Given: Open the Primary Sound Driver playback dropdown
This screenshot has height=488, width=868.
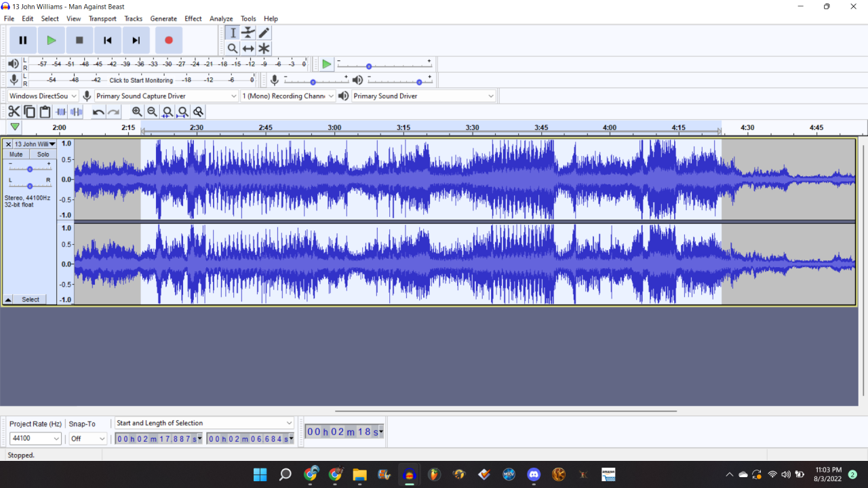Looking at the screenshot, I should 425,96.
